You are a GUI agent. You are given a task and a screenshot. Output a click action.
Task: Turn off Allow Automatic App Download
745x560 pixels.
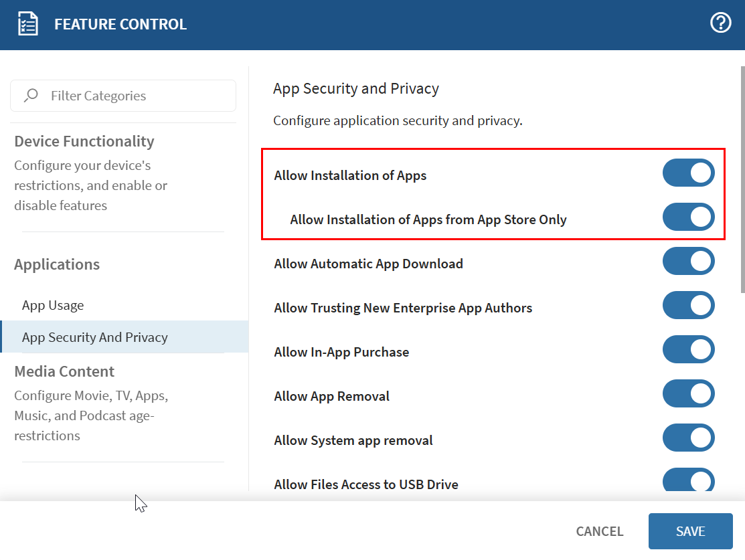[x=688, y=261]
